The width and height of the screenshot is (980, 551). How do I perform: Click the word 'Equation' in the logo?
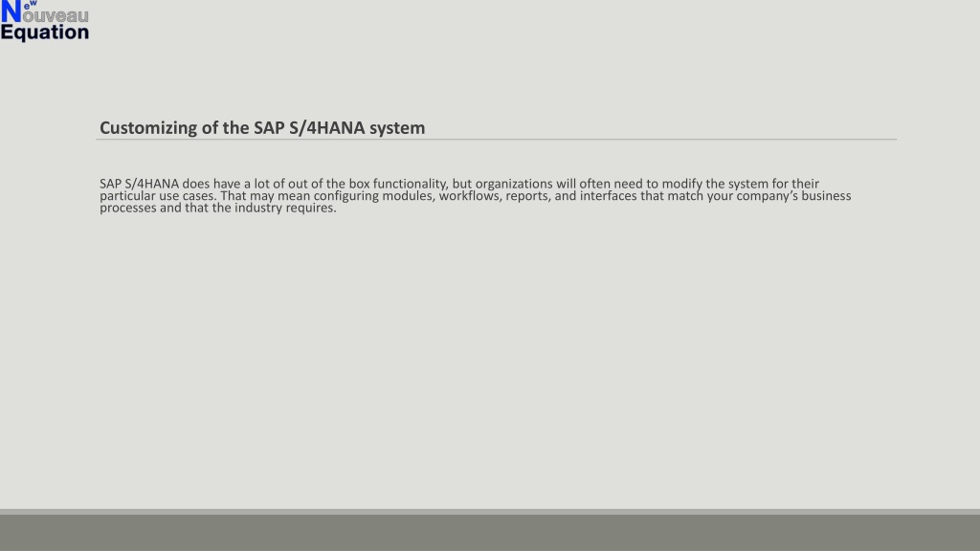pos(45,33)
